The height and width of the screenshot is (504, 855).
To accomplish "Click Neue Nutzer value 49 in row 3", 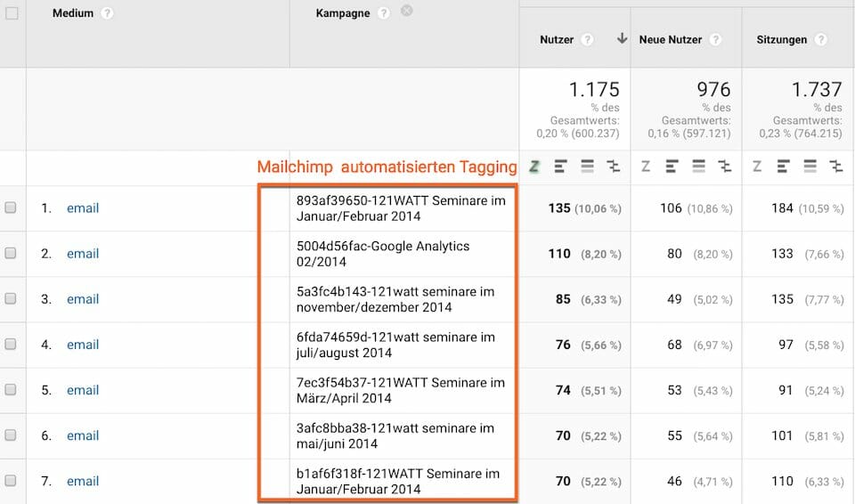I will click(674, 299).
